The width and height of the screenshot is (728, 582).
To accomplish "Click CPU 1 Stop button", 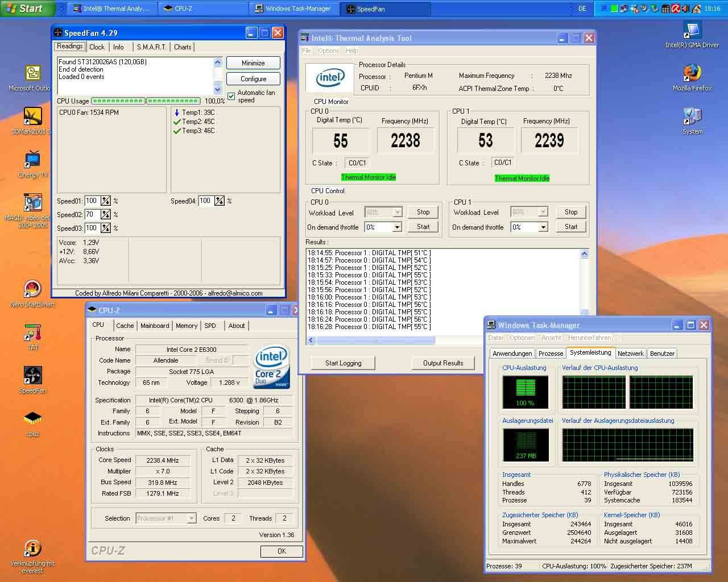I will pos(571,212).
